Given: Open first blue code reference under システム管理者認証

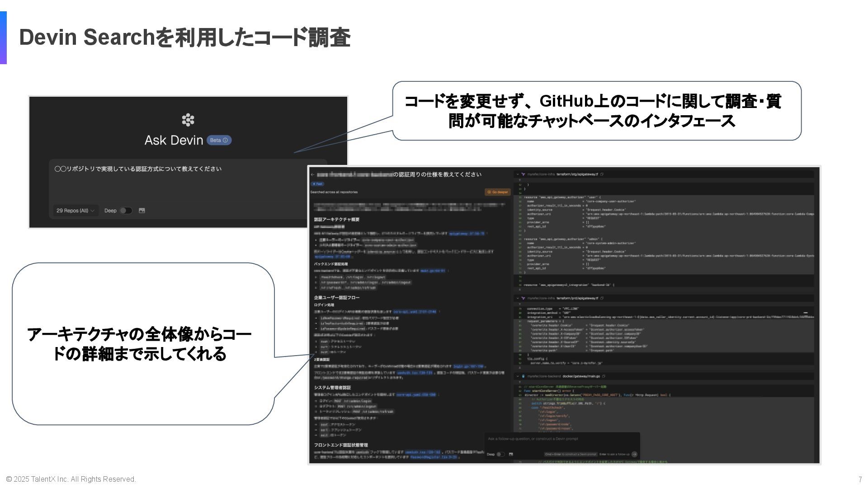Looking at the screenshot, I should coord(416,394).
